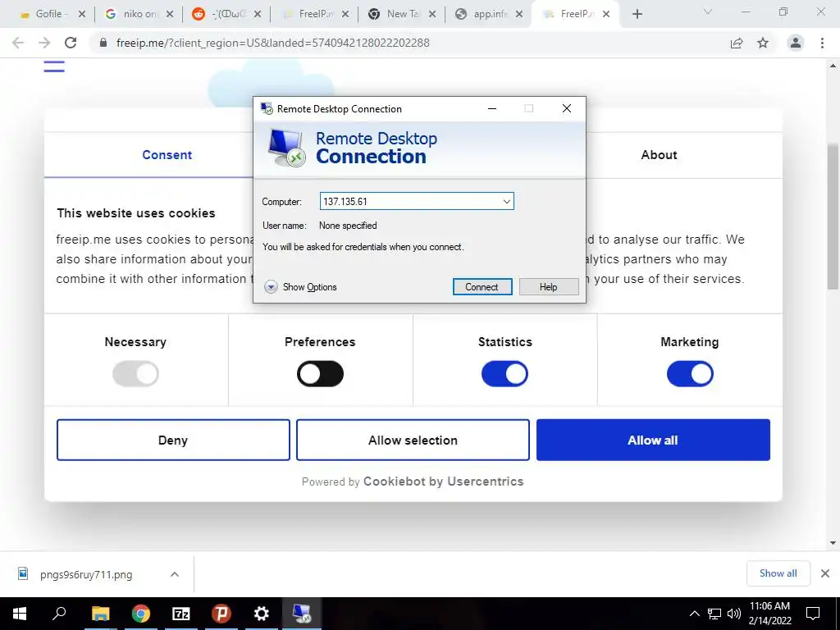Close the New Tab tab
The height and width of the screenshot is (630, 840).
[432, 15]
